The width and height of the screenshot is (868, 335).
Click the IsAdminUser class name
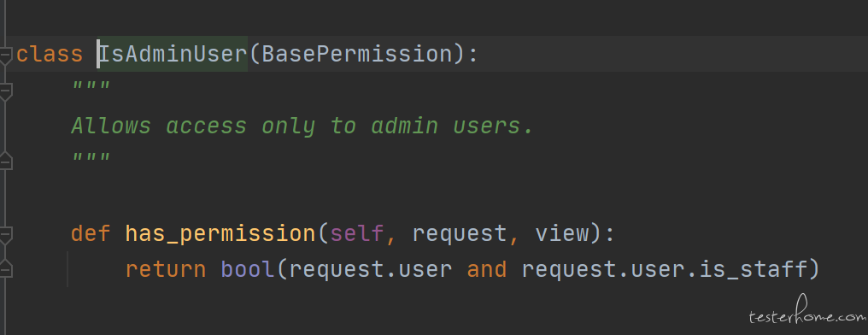173,54
